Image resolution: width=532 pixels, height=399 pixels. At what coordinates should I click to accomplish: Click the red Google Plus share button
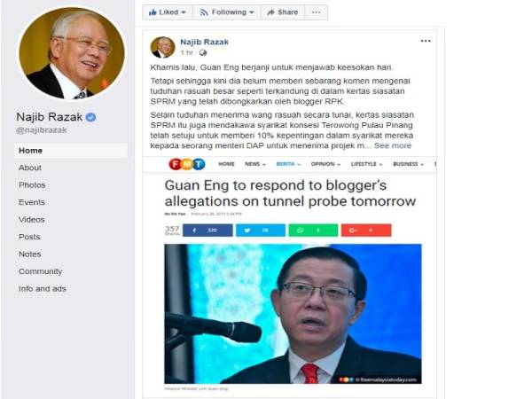point(366,230)
